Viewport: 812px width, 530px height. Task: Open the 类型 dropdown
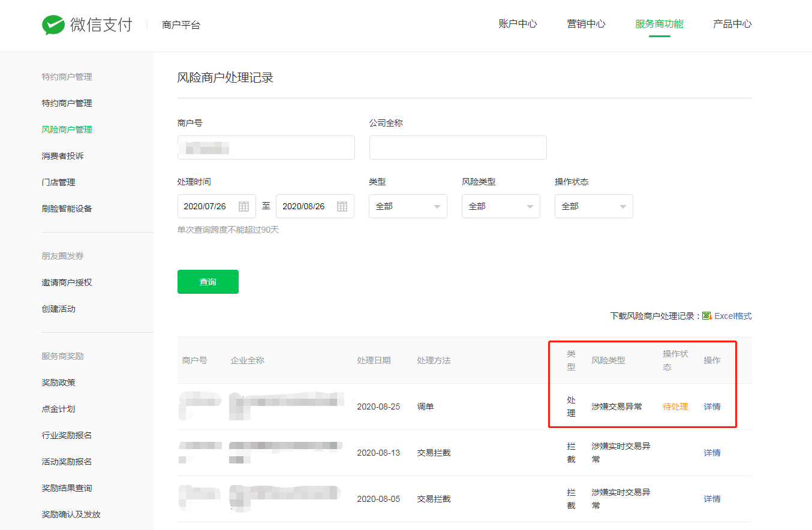click(408, 206)
